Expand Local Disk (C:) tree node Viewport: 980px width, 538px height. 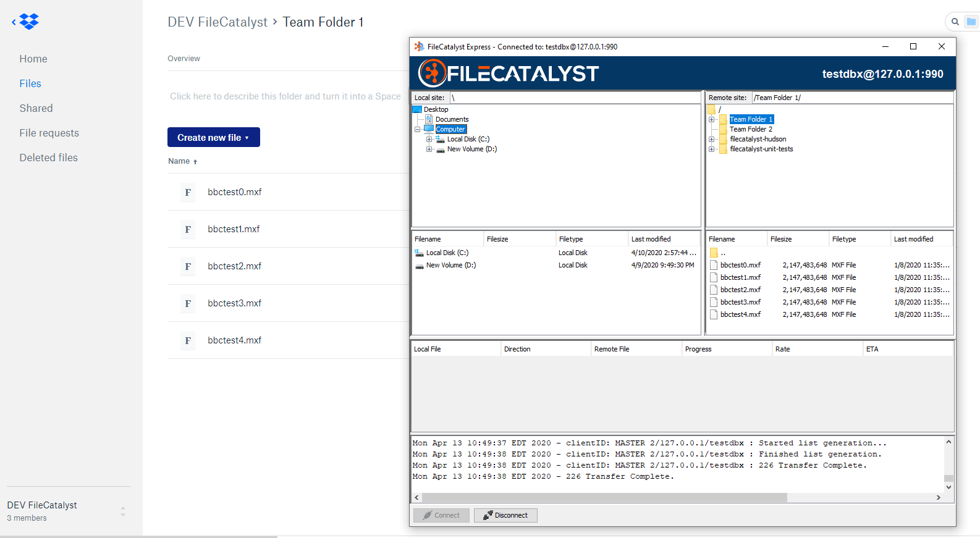point(429,139)
